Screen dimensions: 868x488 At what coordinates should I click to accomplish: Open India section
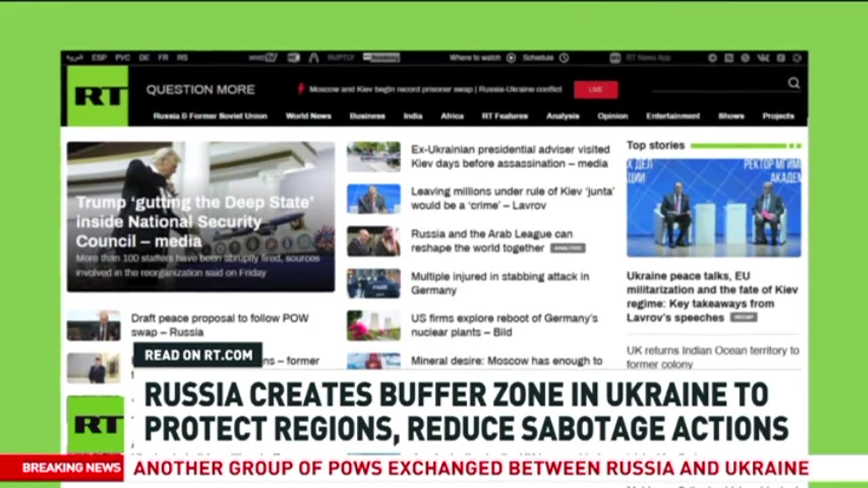413,116
